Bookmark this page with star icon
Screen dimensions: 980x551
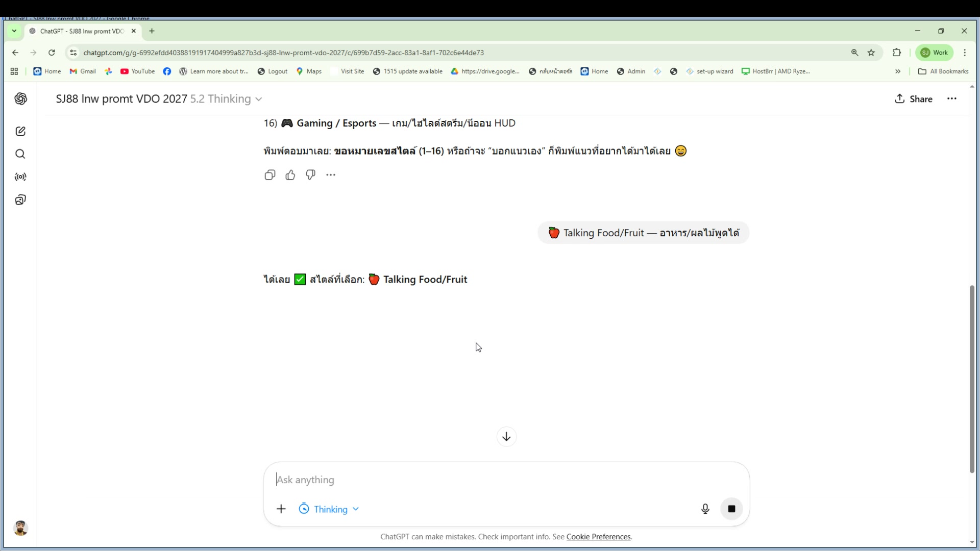point(871,53)
